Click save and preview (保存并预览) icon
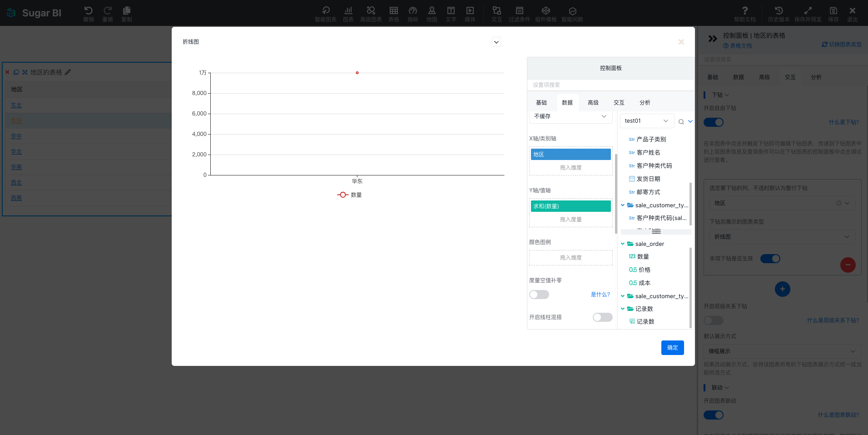 [x=808, y=10]
